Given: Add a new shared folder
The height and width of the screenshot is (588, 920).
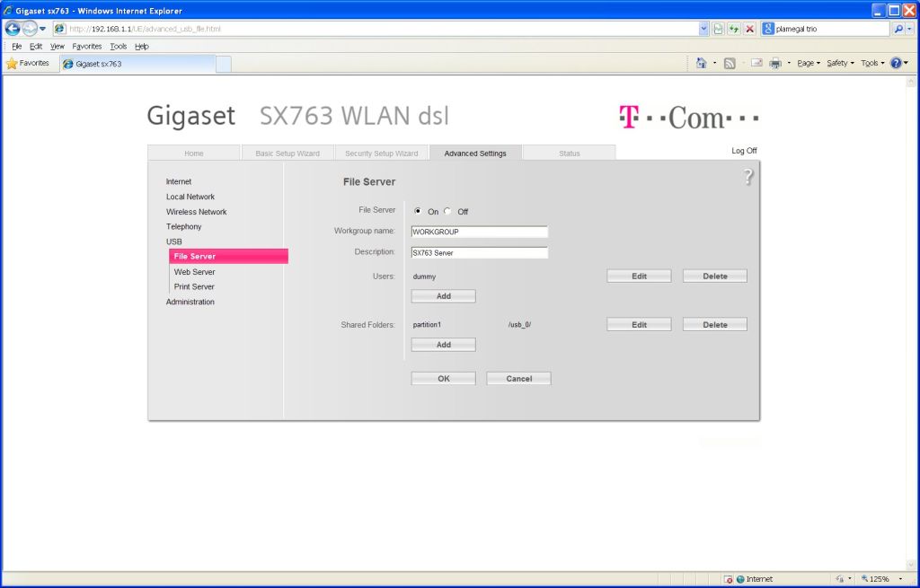Looking at the screenshot, I should click(444, 345).
